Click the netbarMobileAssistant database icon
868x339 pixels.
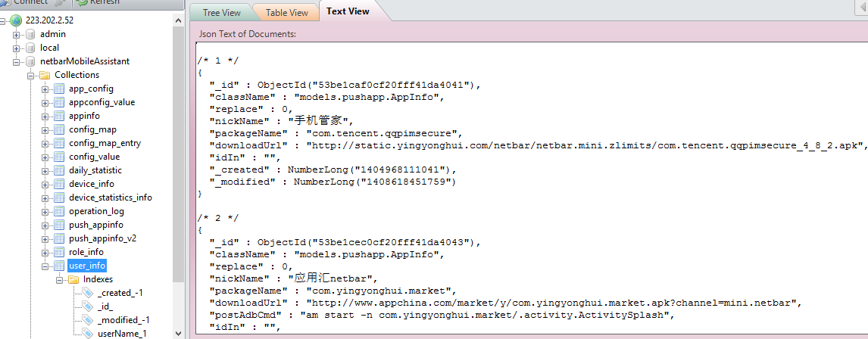click(x=31, y=61)
